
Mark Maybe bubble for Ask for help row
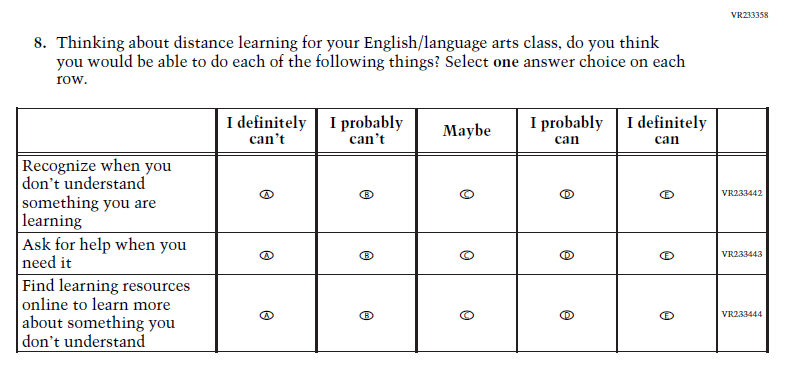click(467, 255)
